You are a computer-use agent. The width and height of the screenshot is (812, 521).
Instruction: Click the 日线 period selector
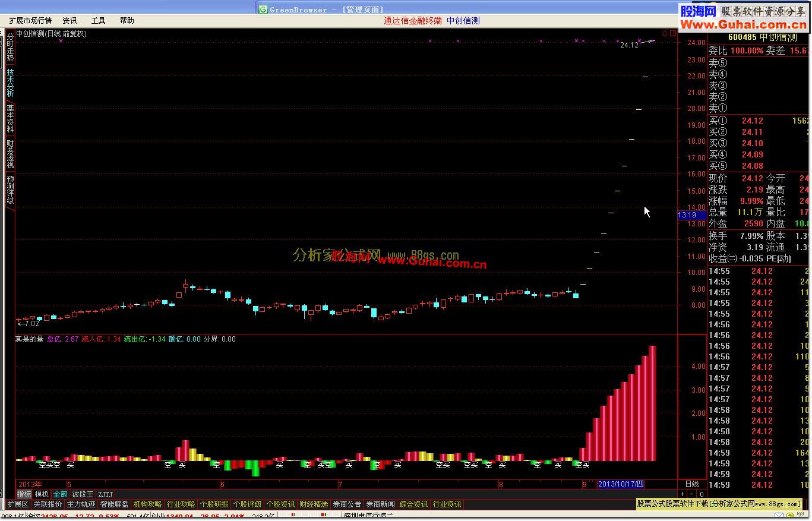point(692,484)
